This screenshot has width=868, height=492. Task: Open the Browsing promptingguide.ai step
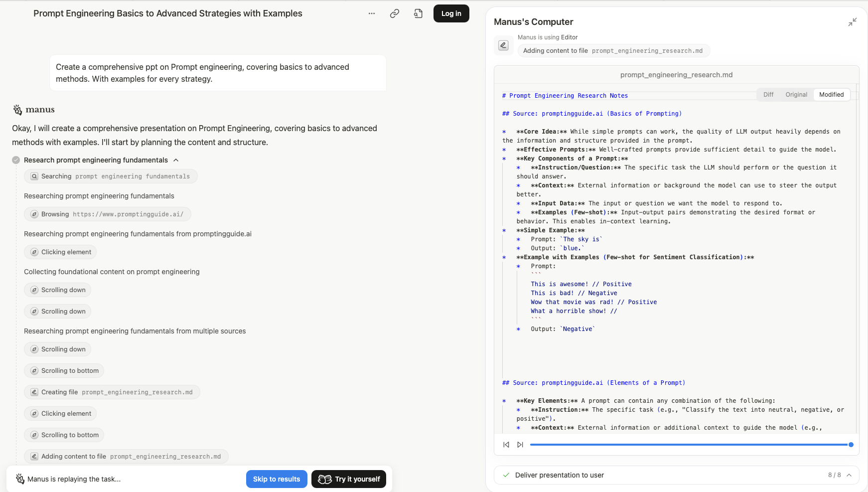point(107,214)
